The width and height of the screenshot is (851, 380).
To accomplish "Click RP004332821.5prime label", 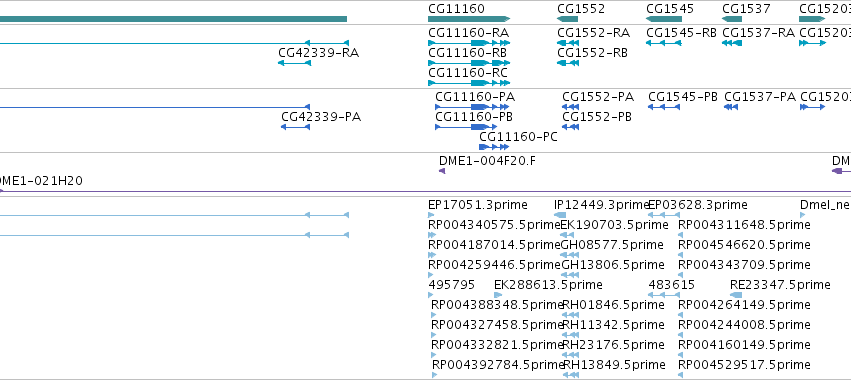I will (x=497, y=345).
